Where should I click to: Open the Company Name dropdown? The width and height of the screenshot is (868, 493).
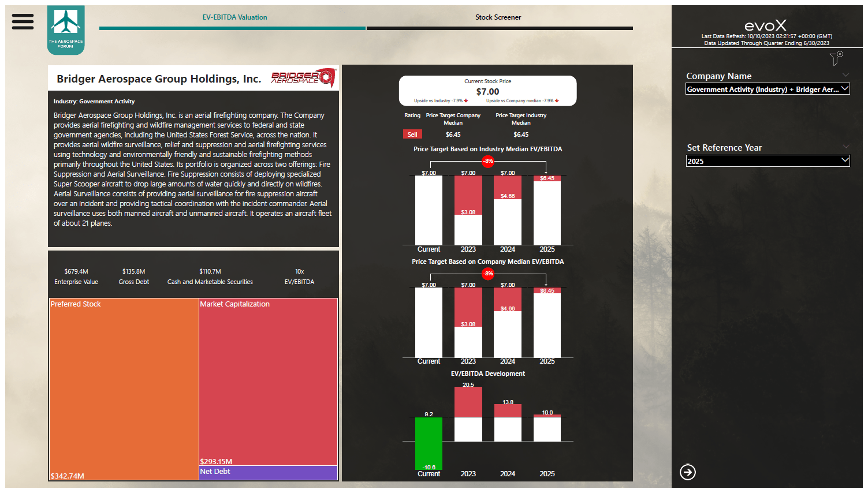[768, 89]
